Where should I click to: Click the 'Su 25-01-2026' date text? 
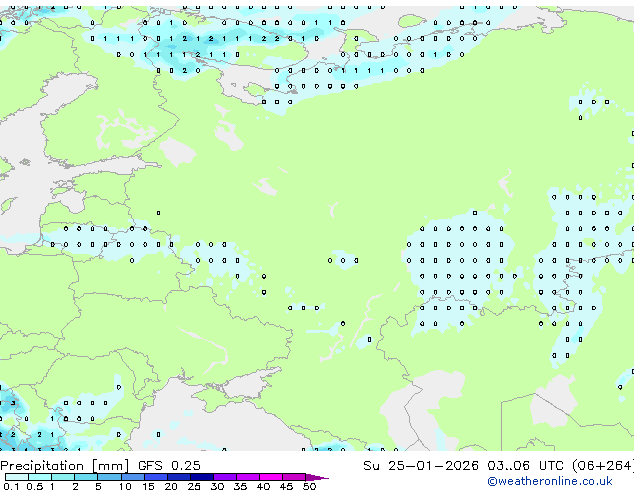coord(421,466)
